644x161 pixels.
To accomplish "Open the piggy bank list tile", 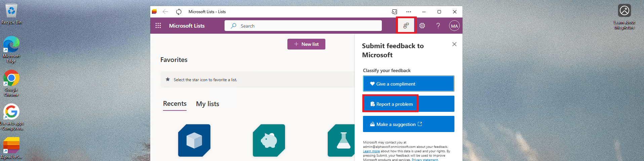I will [269, 140].
